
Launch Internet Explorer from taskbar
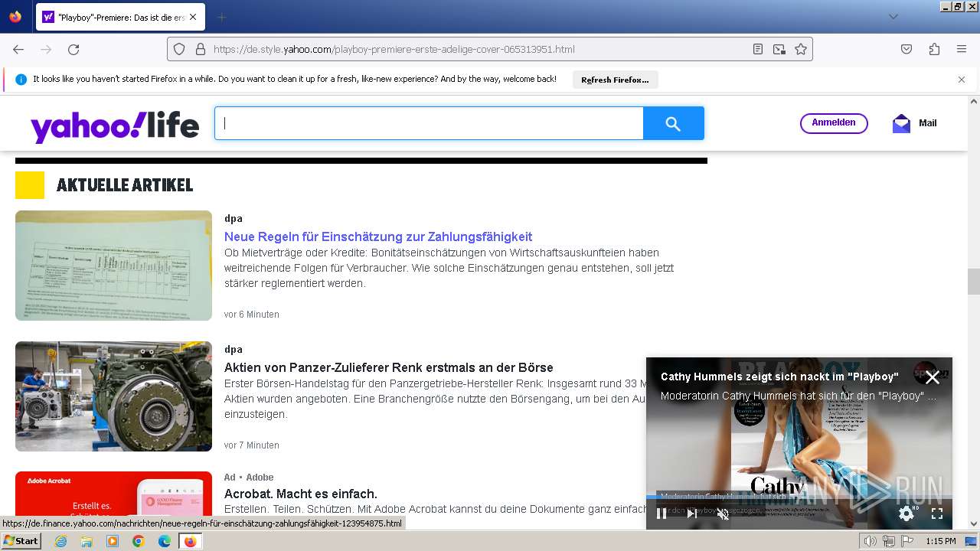[60, 541]
